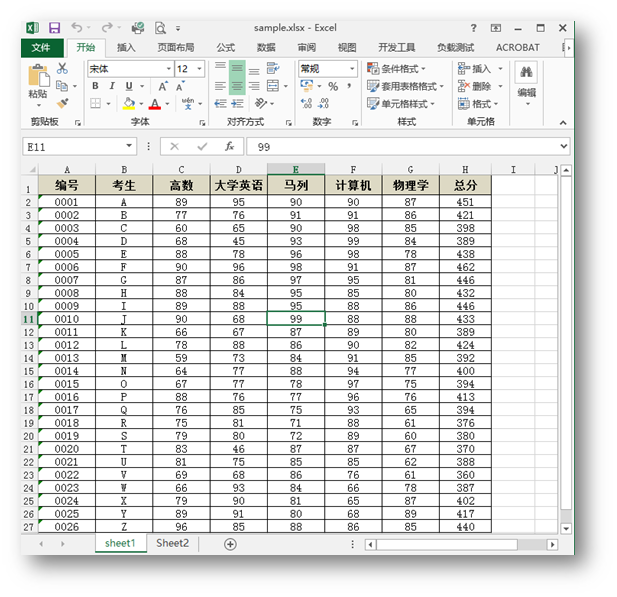The width and height of the screenshot is (617, 597).
Task: Toggle Underline formatting
Action: coord(129,86)
